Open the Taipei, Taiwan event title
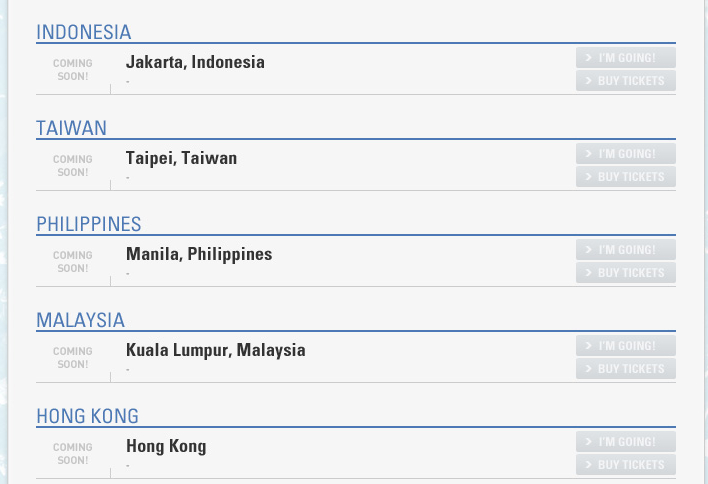The image size is (708, 484). [x=181, y=158]
